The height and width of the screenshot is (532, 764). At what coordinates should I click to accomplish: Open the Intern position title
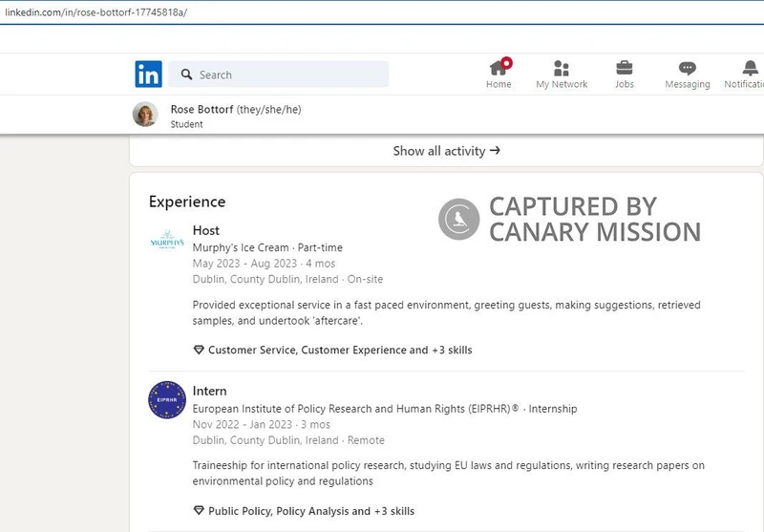pyautogui.click(x=209, y=392)
